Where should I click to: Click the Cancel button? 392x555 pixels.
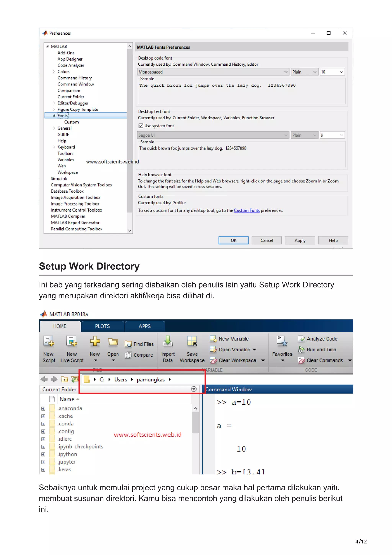point(267,240)
